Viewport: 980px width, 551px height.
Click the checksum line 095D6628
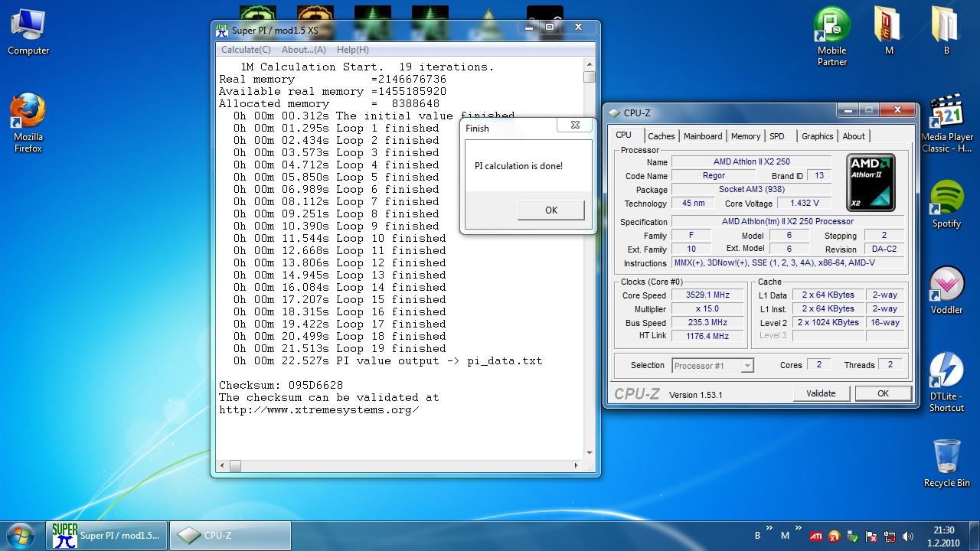(x=281, y=385)
